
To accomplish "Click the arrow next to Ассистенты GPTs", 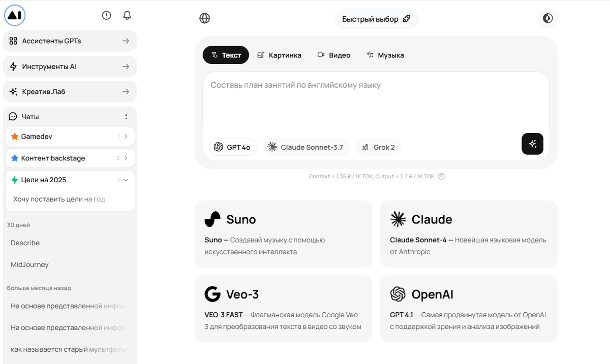I will pos(126,41).
